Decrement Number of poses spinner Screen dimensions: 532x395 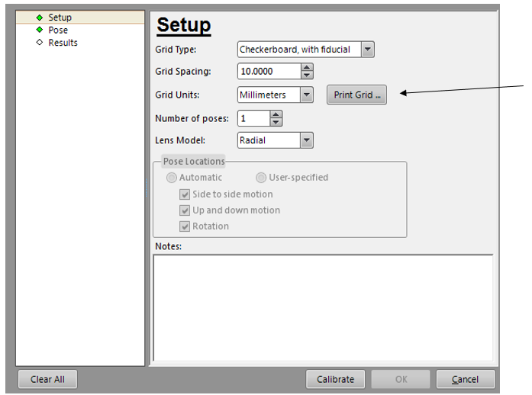pos(276,122)
